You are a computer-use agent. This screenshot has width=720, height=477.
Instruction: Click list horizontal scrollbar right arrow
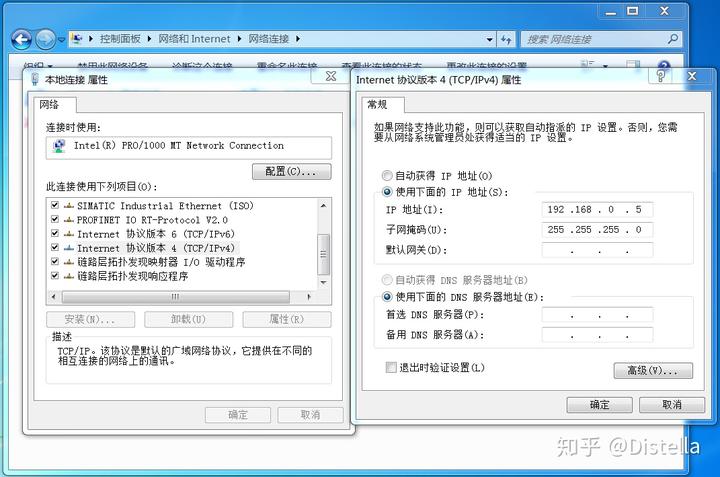[309, 297]
